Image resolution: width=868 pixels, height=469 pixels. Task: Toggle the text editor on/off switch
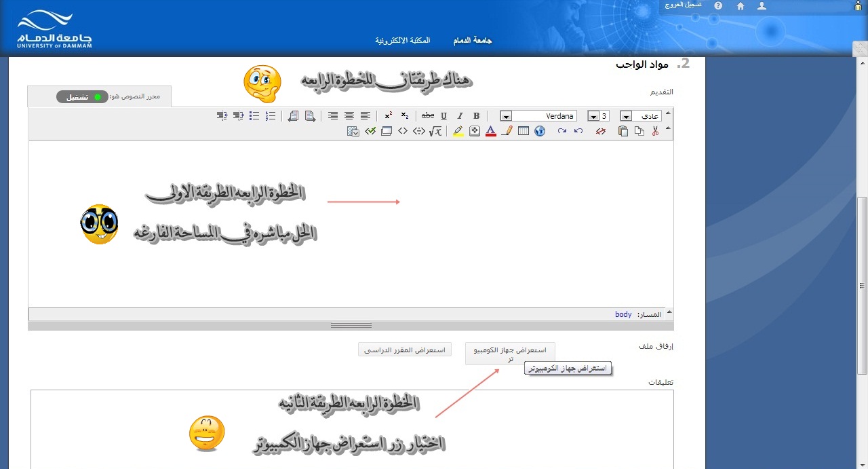click(82, 97)
